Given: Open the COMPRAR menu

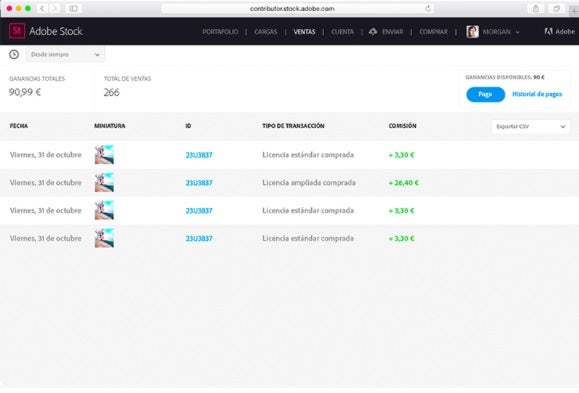Looking at the screenshot, I should click(433, 32).
